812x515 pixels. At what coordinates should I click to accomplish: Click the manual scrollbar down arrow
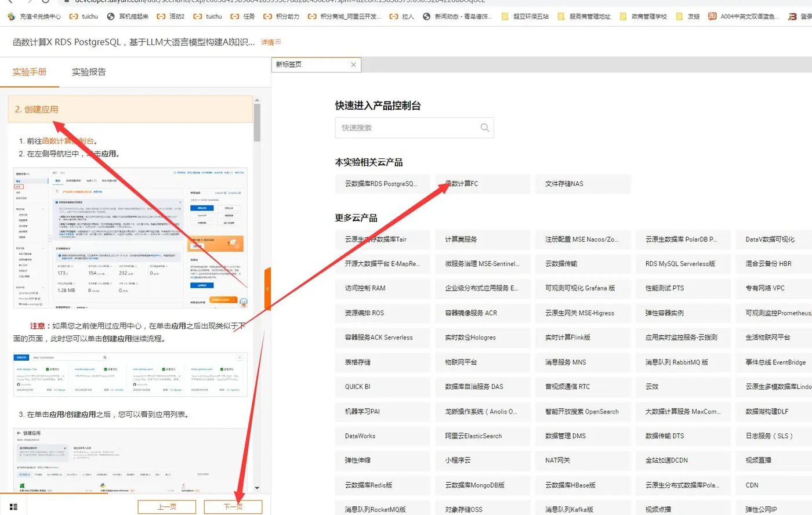[x=257, y=488]
